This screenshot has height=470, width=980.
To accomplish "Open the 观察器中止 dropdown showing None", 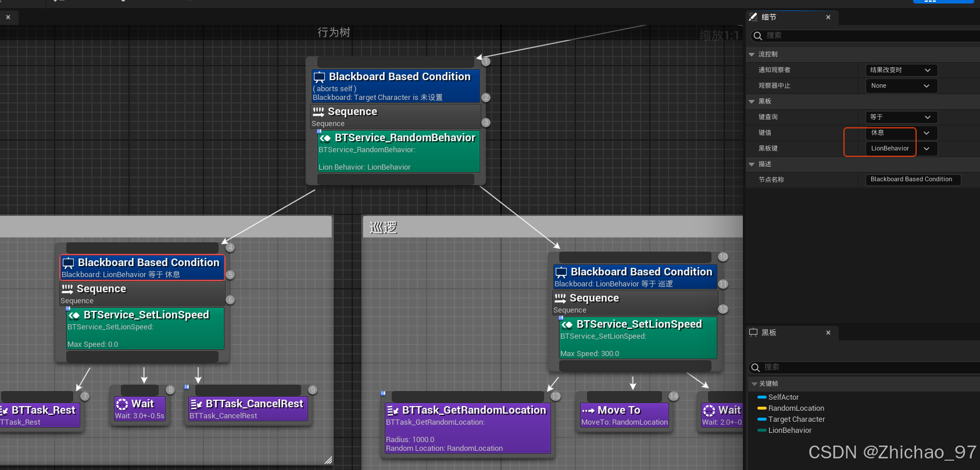I will tap(901, 86).
